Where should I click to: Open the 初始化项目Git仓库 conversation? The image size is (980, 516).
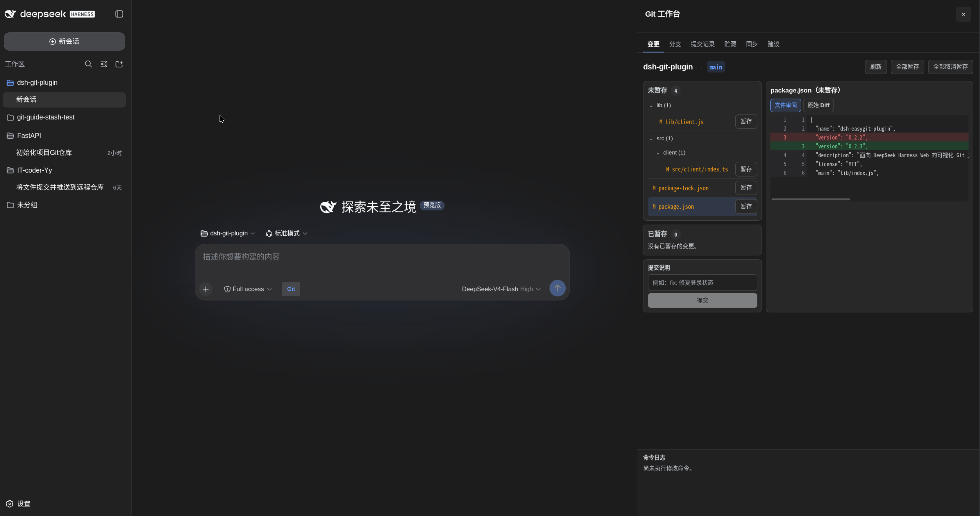pos(64,153)
